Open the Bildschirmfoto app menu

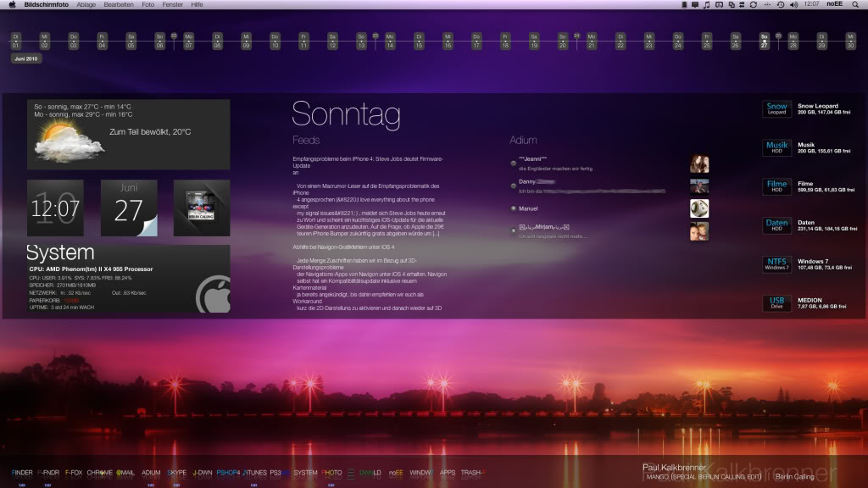tap(47, 4)
